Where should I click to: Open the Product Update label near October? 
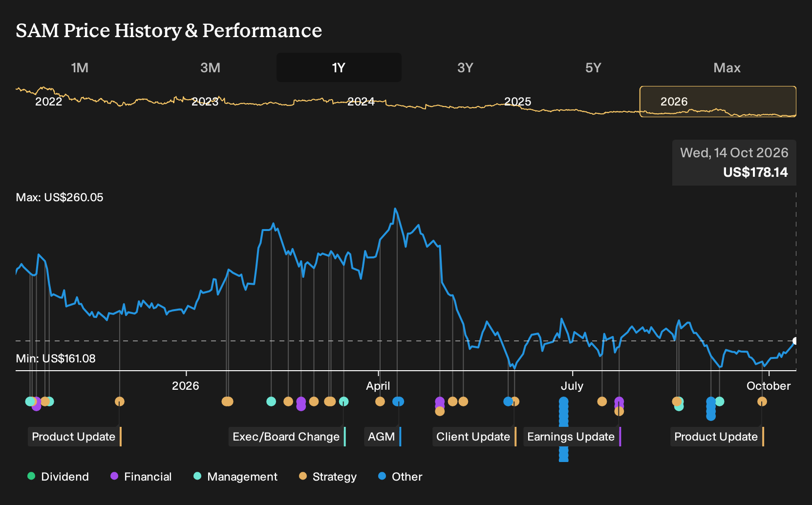tap(717, 437)
